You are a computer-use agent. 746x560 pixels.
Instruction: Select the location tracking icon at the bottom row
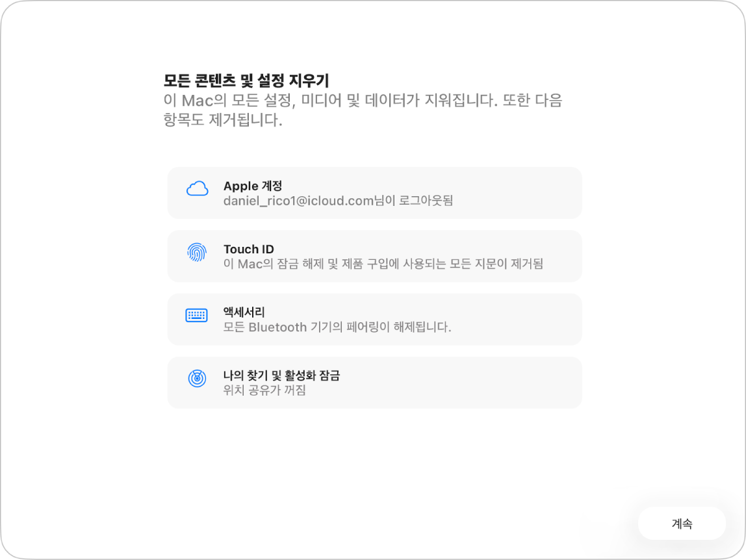coord(197,377)
